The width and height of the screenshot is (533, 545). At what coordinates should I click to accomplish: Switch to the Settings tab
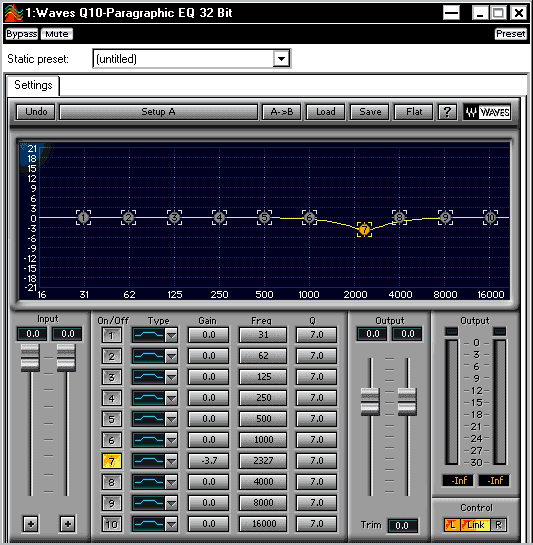pyautogui.click(x=33, y=85)
